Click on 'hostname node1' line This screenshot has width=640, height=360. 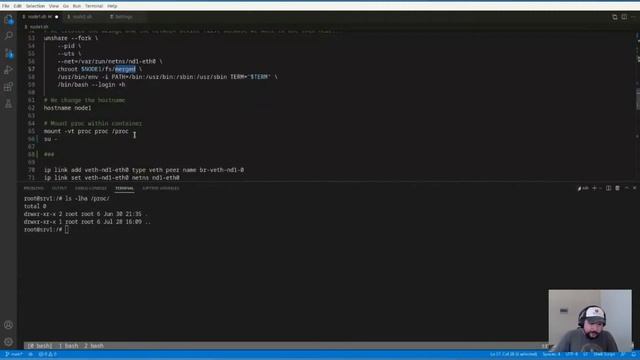pyautogui.click(x=67, y=108)
